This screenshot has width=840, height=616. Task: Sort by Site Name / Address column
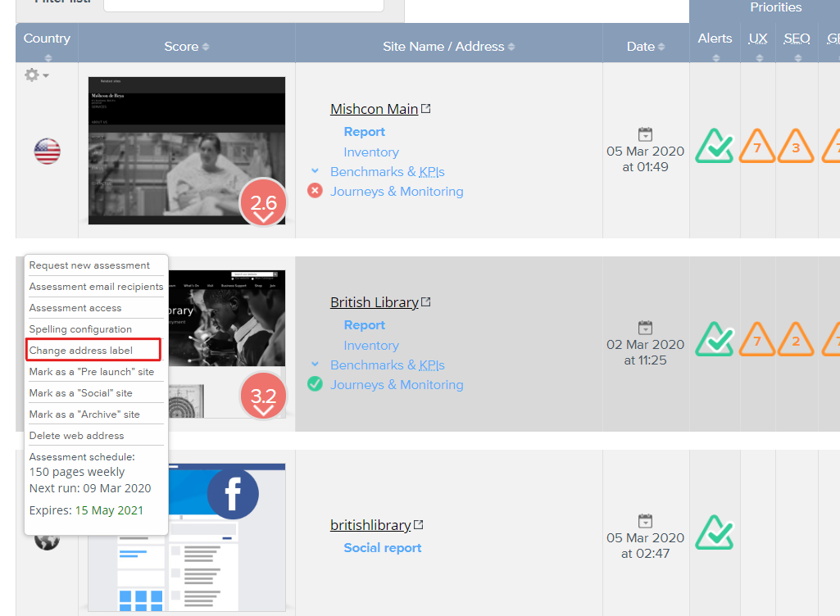point(511,48)
